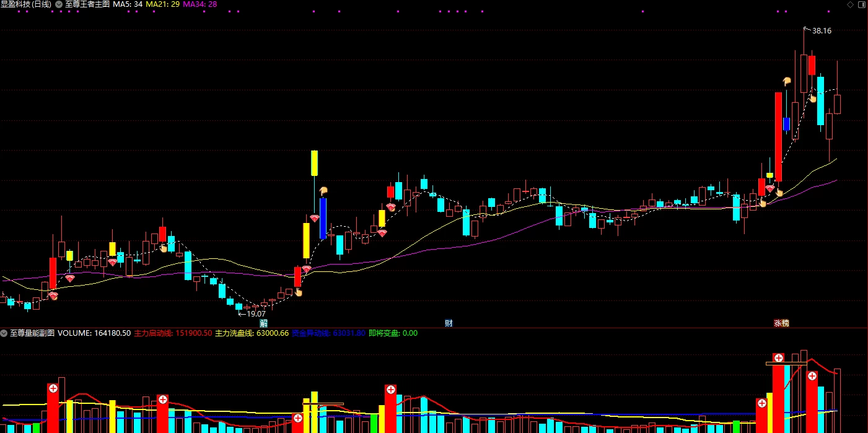
Task: Click the MA5: 34 label
Action: click(128, 4)
